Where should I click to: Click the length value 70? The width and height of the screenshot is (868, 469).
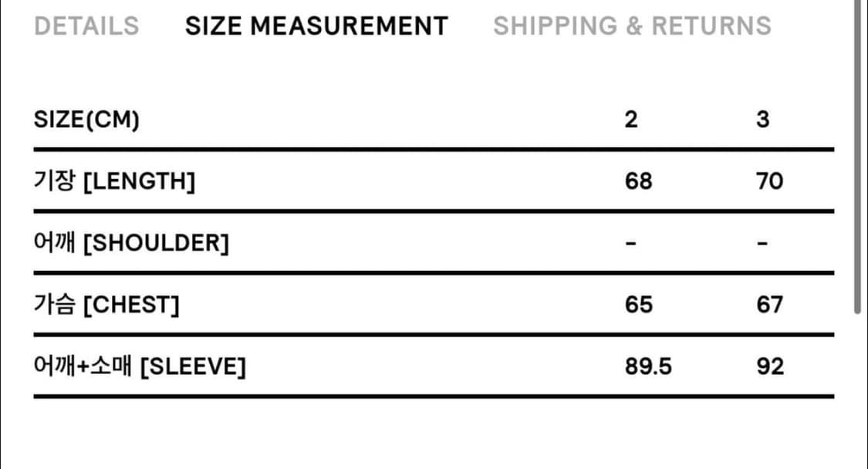point(769,182)
